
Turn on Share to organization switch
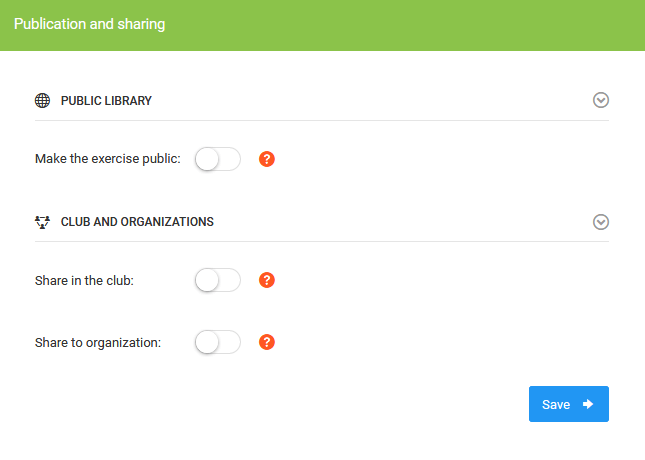coord(218,342)
